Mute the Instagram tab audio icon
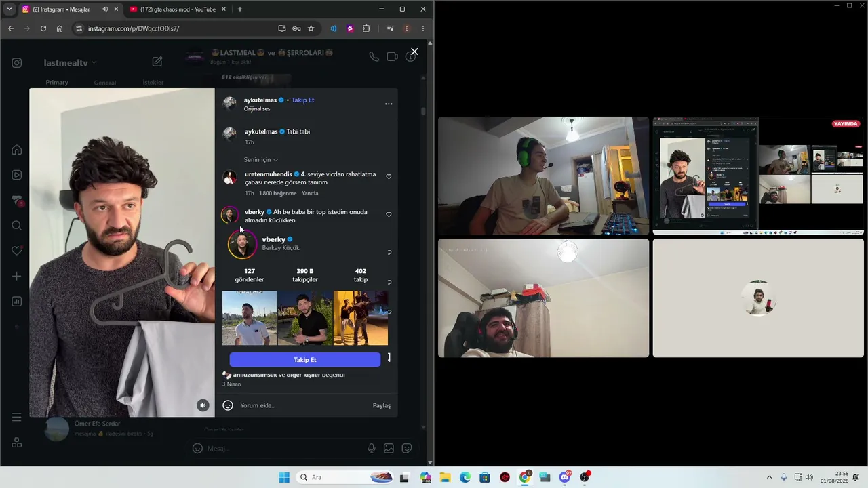Viewport: 868px width, 488px height. click(x=105, y=9)
